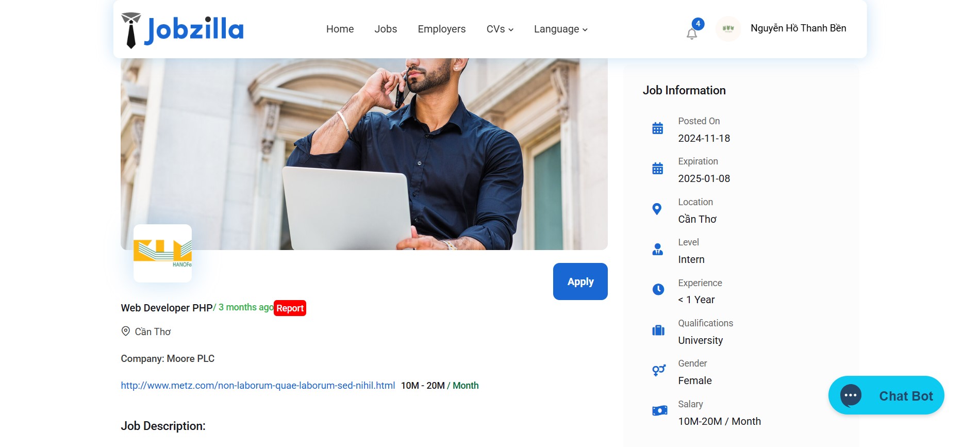980x447 pixels.
Task: Expand the CVs dropdown menu
Action: [500, 29]
